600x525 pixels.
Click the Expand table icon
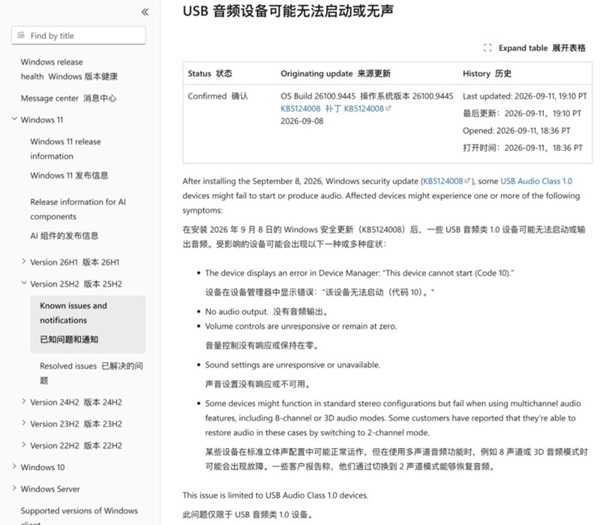[x=488, y=48]
